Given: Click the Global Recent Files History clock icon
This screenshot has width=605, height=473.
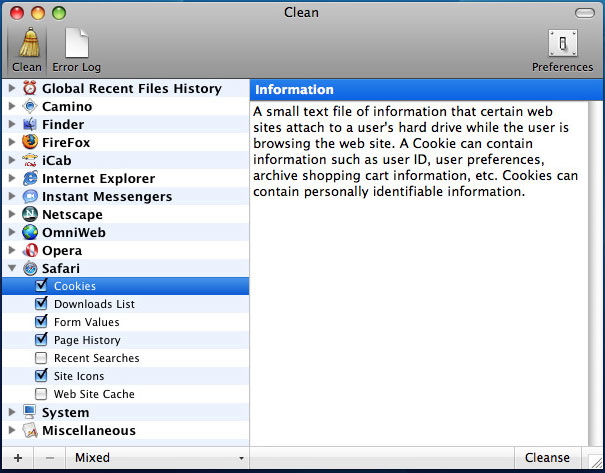Looking at the screenshot, I should (x=30, y=88).
